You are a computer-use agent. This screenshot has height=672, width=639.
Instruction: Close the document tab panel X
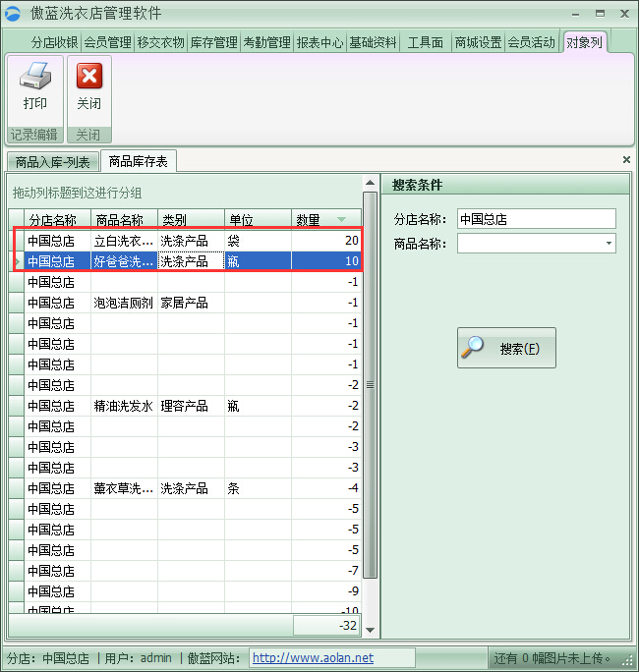[x=626, y=160]
